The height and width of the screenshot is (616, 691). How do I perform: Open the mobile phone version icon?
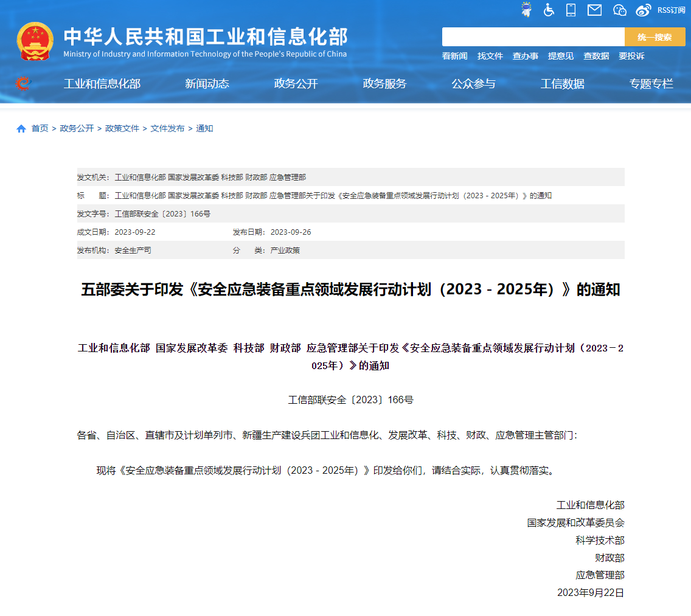tap(571, 10)
